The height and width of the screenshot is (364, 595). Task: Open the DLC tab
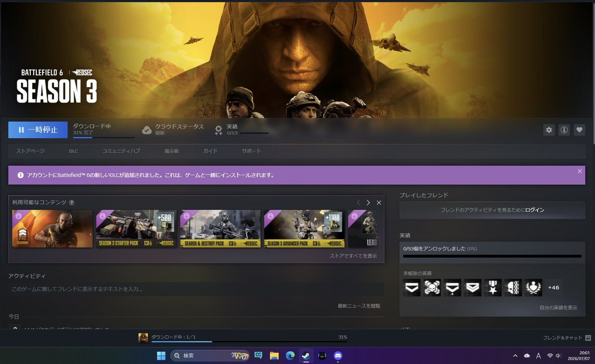tap(73, 151)
